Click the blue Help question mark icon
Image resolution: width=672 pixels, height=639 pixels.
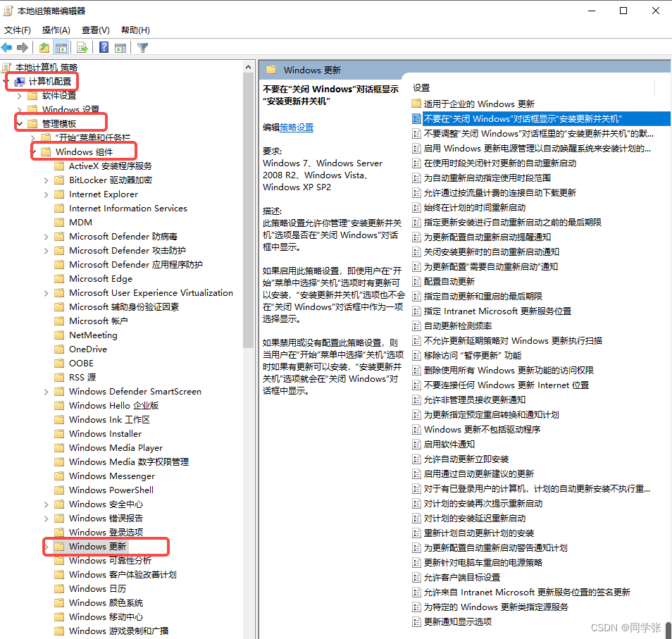click(104, 48)
